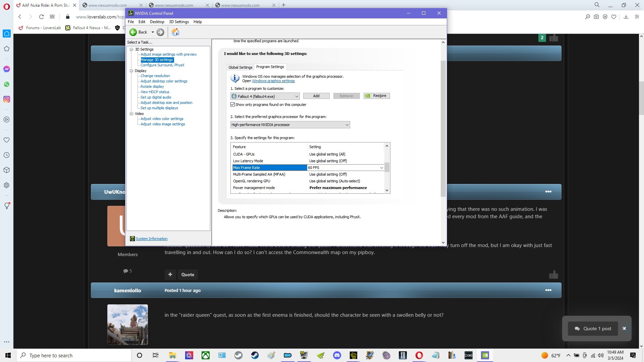Screen dimensions: 644x362
Task: Open the Desktop menu
Action: [157, 22]
